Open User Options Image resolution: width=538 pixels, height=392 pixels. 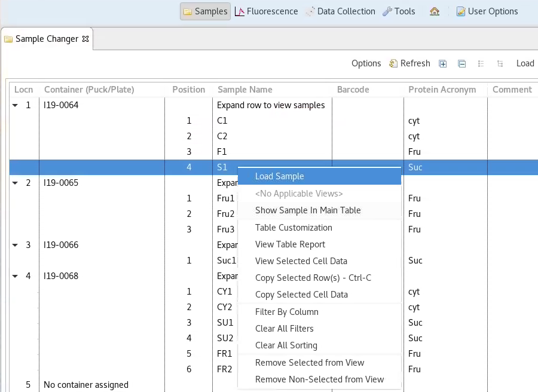click(487, 11)
